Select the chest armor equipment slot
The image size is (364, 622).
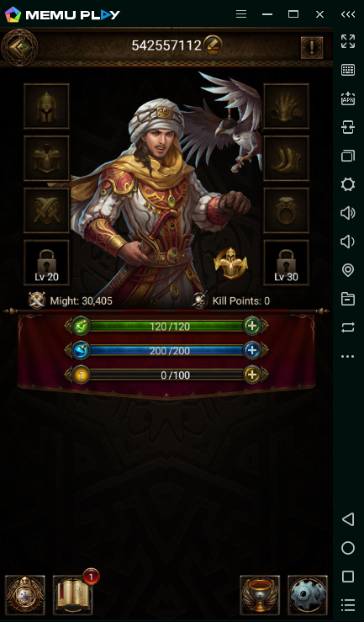[46, 158]
